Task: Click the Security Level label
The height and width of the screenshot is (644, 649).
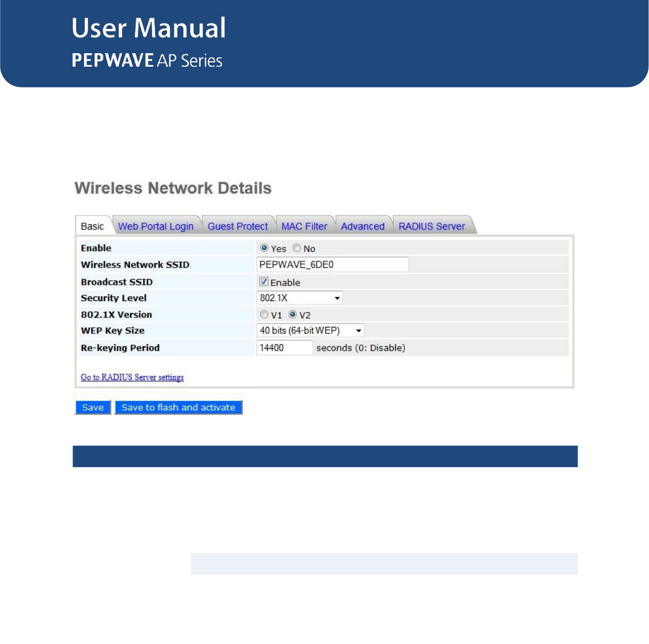Action: 113,298
